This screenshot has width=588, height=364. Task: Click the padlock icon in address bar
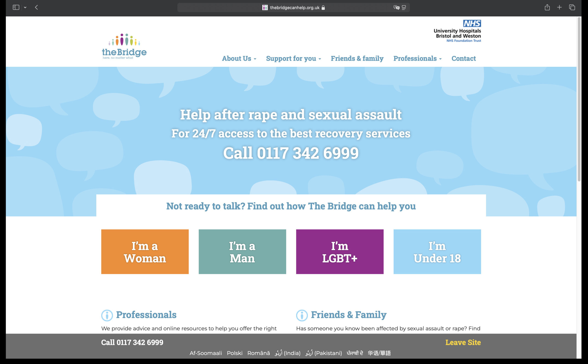[323, 8]
